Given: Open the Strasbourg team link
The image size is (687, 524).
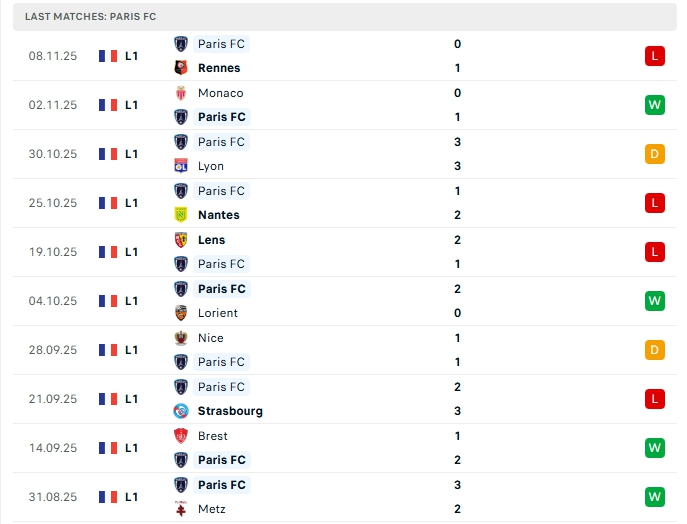Looking at the screenshot, I should (x=231, y=411).
